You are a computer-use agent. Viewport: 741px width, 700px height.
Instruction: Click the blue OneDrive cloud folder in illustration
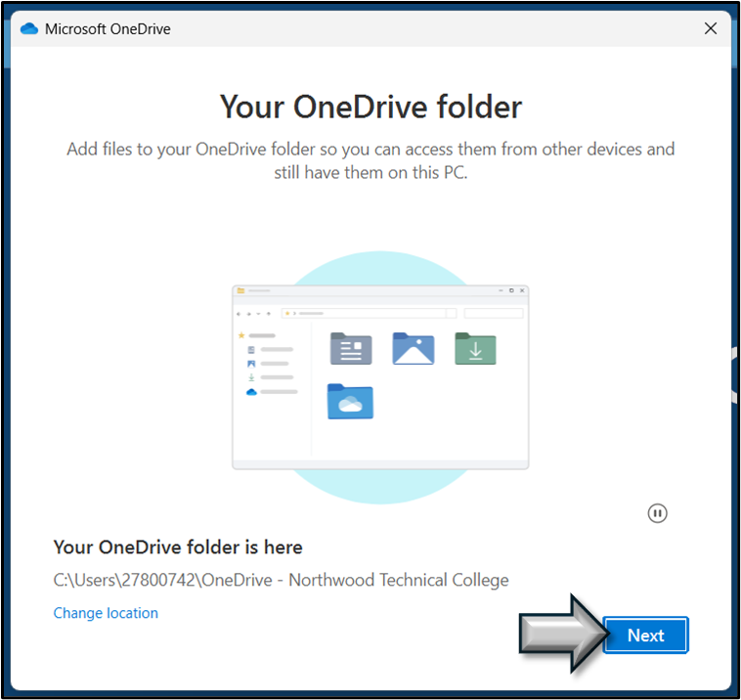point(350,402)
